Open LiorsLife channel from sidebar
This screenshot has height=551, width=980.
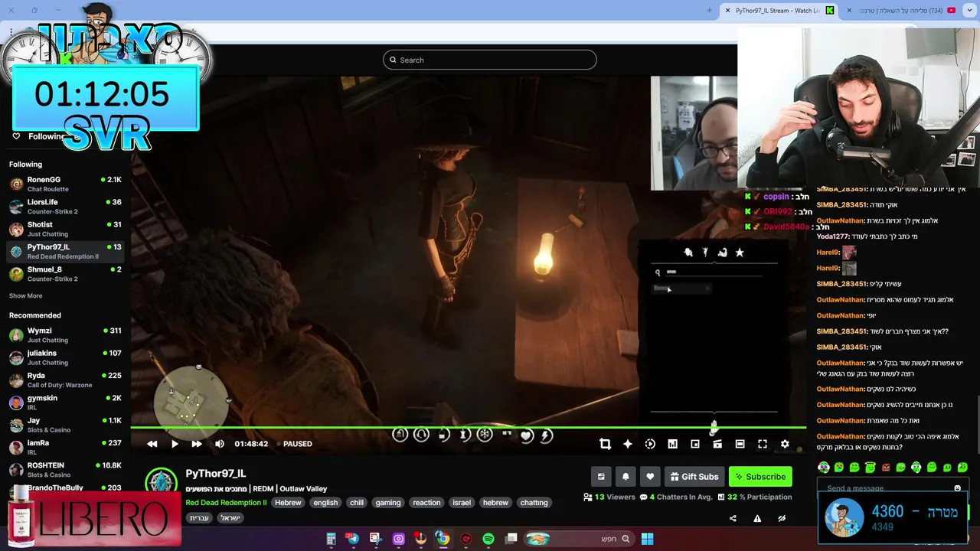[65, 207]
